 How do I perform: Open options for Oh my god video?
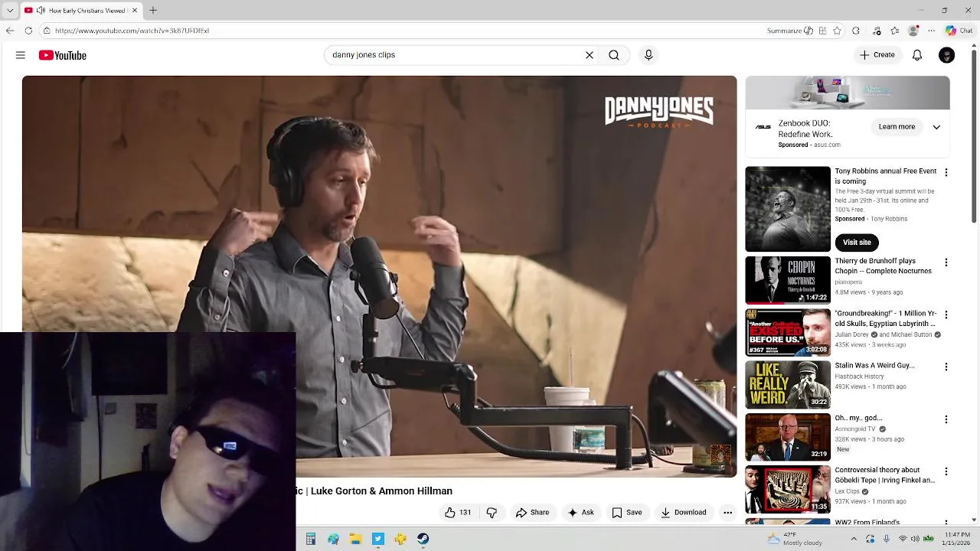[946, 419]
